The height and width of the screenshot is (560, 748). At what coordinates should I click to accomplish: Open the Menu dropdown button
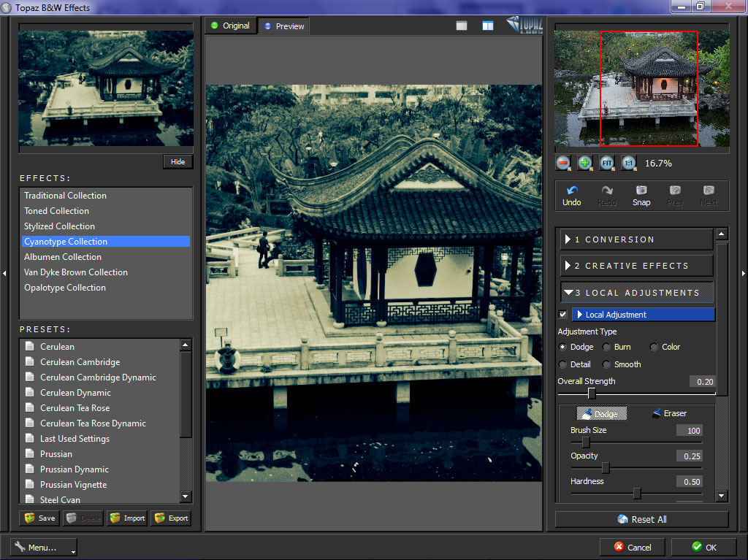(44, 547)
